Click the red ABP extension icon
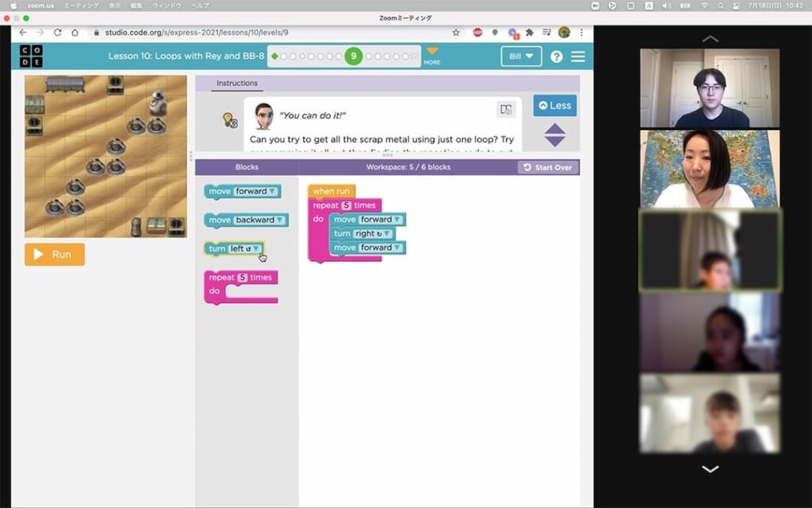 click(x=477, y=32)
